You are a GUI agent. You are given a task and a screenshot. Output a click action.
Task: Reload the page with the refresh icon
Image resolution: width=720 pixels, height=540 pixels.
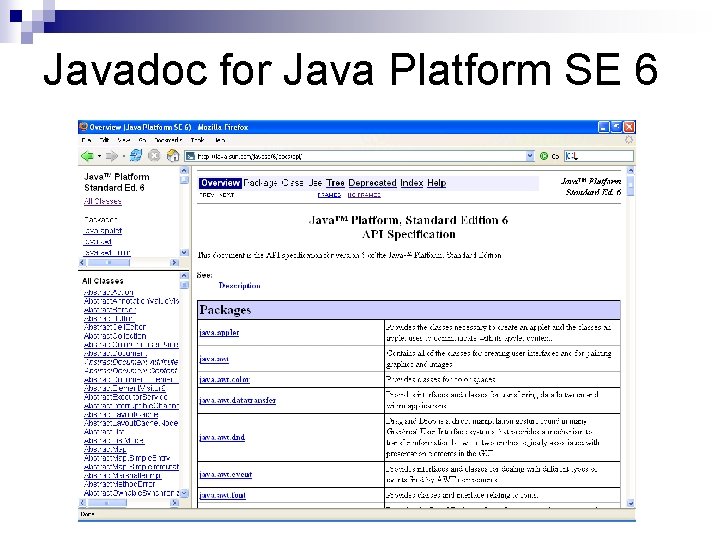tap(135, 156)
